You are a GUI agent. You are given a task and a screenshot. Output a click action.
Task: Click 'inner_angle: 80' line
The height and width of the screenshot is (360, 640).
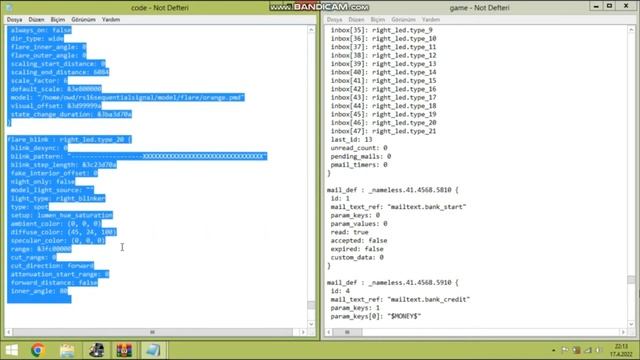pyautogui.click(x=39, y=291)
